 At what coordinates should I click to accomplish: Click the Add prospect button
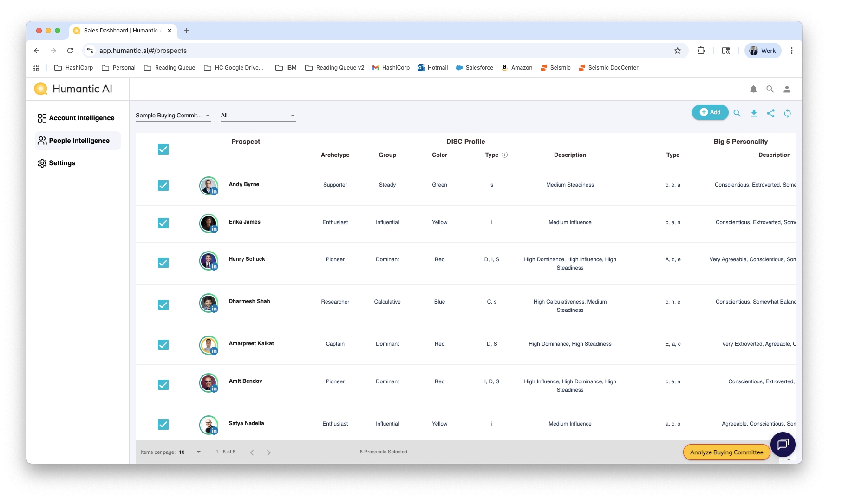coord(710,112)
